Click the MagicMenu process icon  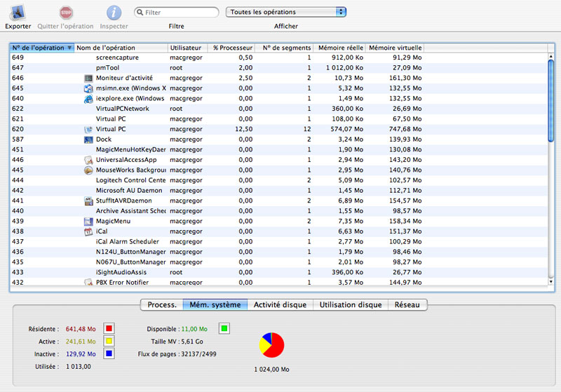coord(88,222)
